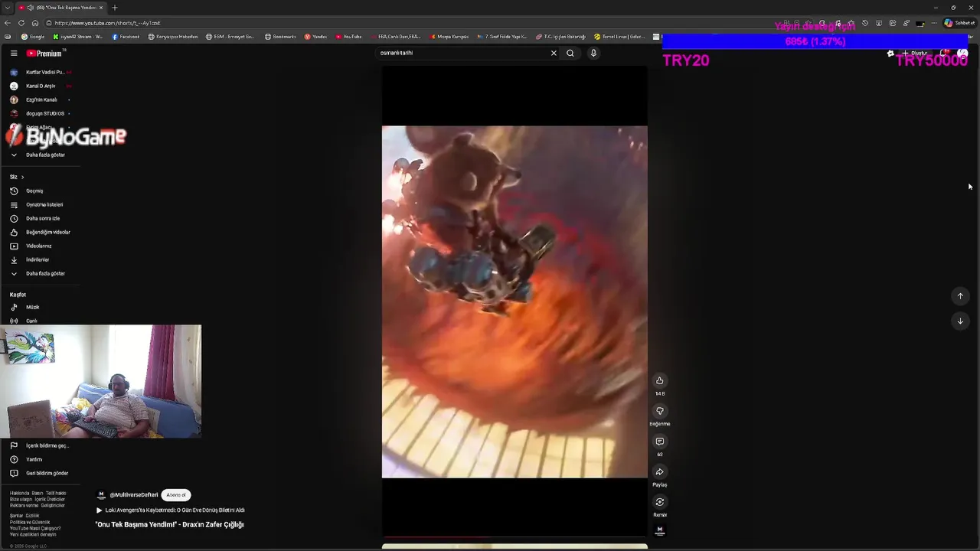Open Ezgi'nin Kanalı subscription

[40, 99]
